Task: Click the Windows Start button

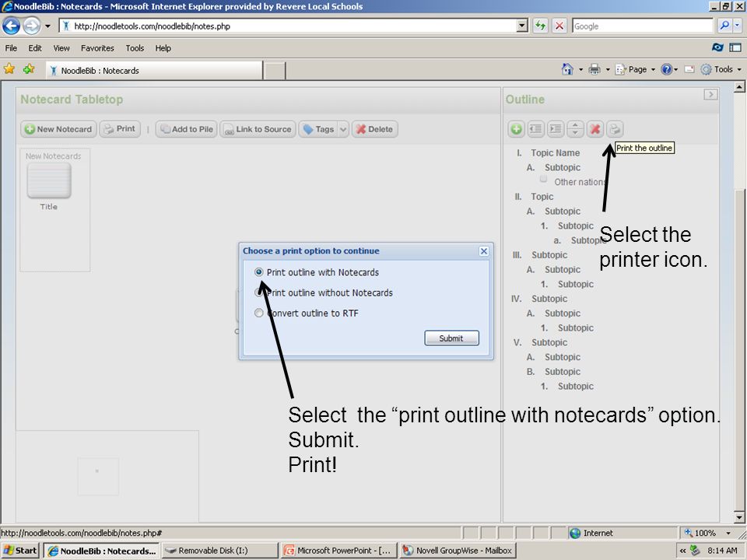Action: click(x=20, y=551)
